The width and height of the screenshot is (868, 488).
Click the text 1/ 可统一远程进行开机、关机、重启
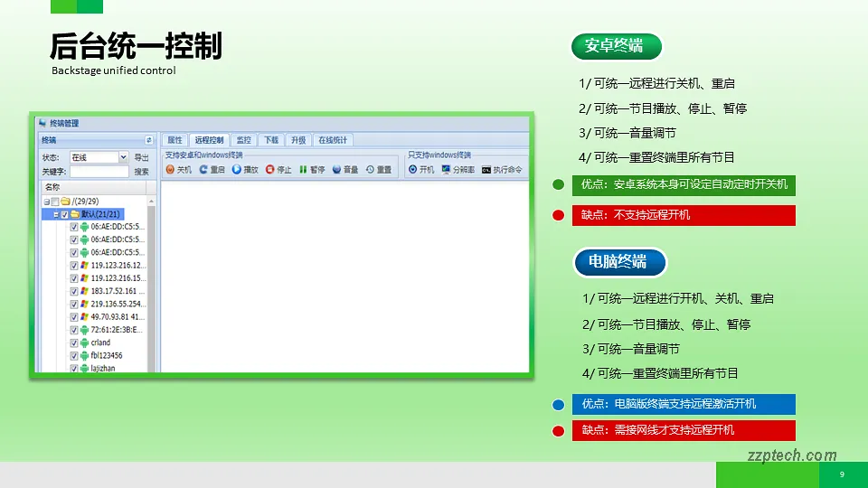(677, 299)
